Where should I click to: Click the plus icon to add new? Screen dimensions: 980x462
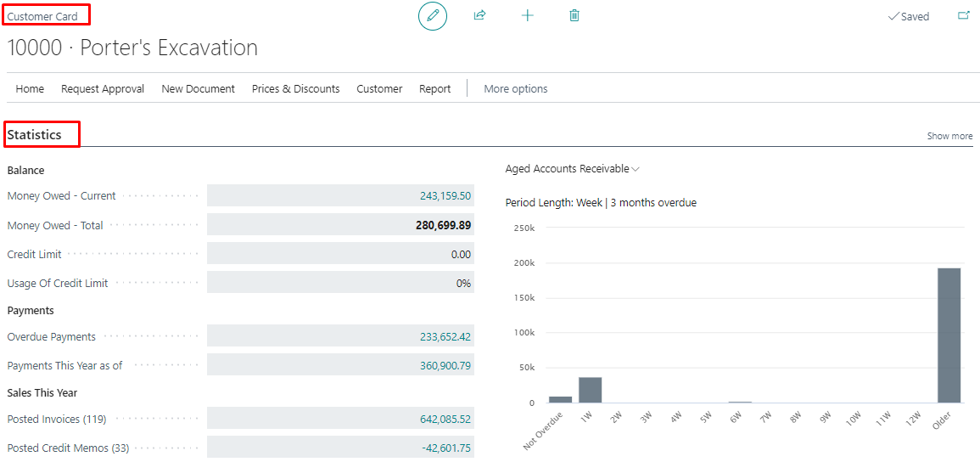coord(527,15)
